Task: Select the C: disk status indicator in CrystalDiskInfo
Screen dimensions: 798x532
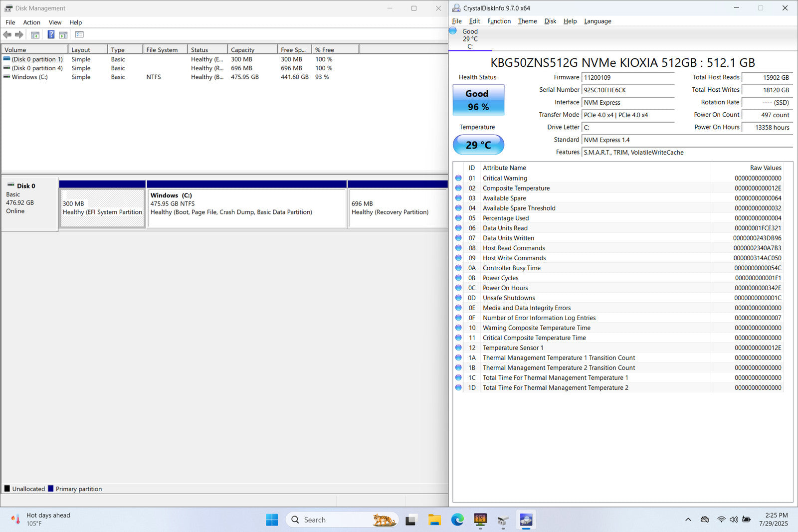Action: pos(469,39)
